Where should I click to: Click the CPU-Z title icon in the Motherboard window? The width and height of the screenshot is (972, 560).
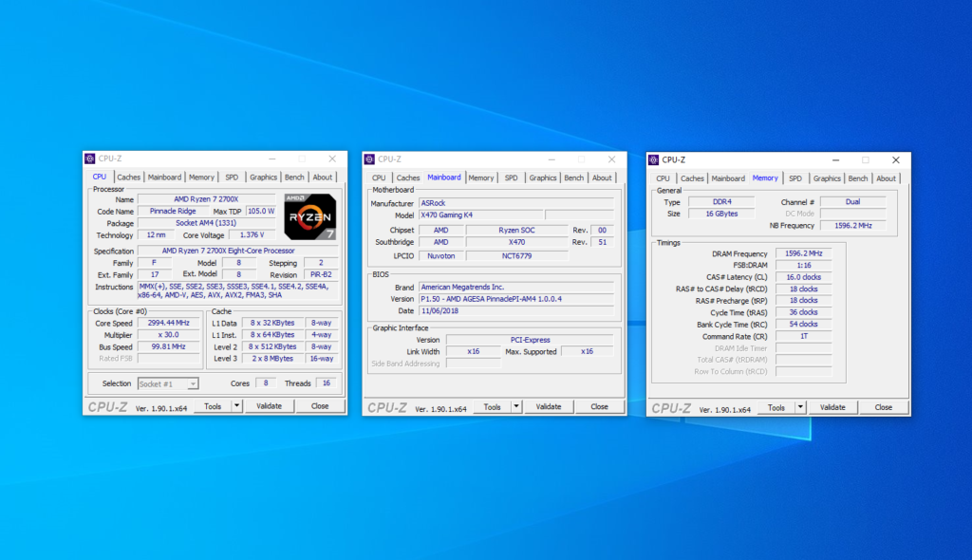point(369,159)
